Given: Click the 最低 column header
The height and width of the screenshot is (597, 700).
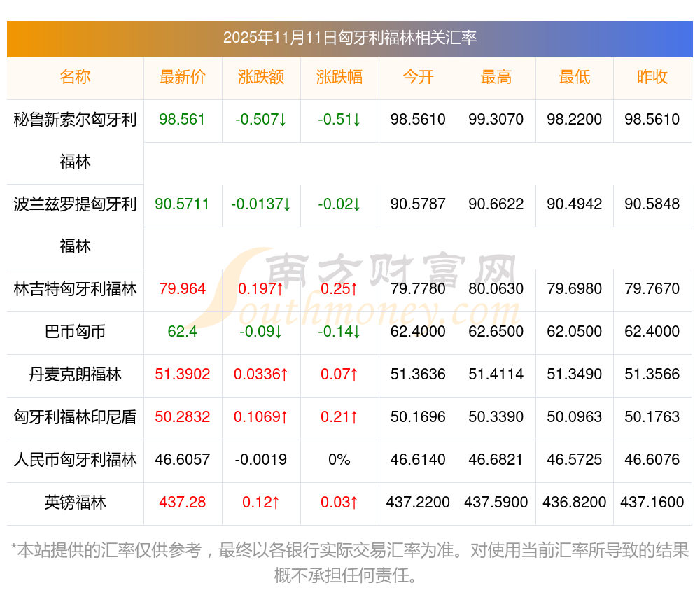Looking at the screenshot, I should point(575,77).
